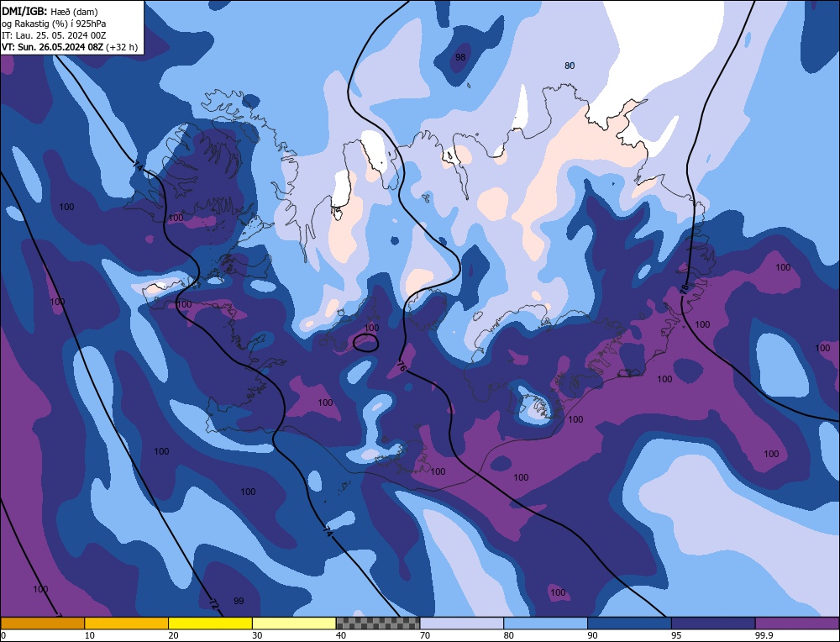The height and width of the screenshot is (642, 840).
Task: Click the bright yellow 20–30 legend swatch
Action: (210, 623)
